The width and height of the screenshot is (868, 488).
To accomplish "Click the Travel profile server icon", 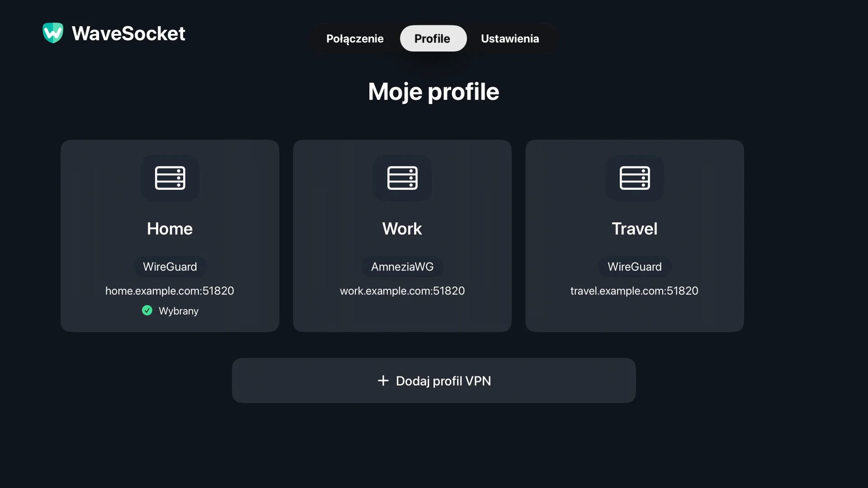I will (635, 178).
